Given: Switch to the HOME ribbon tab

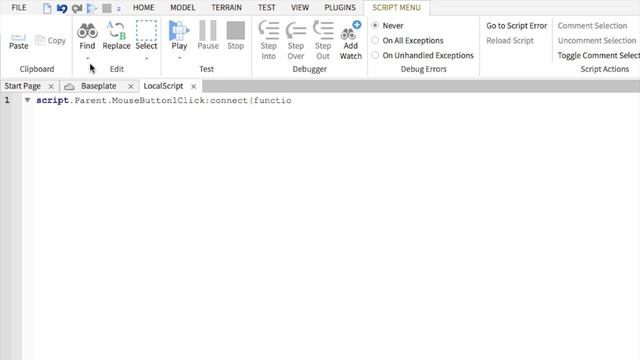Looking at the screenshot, I should coord(144,7).
